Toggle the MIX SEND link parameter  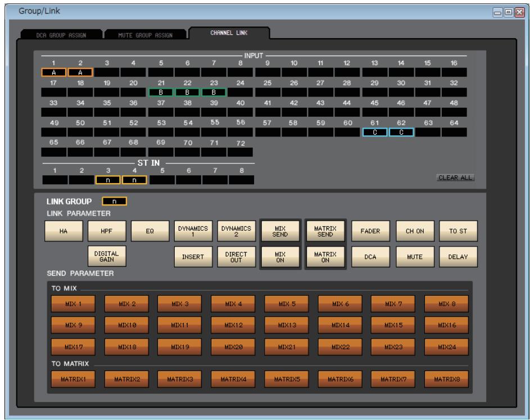(280, 231)
